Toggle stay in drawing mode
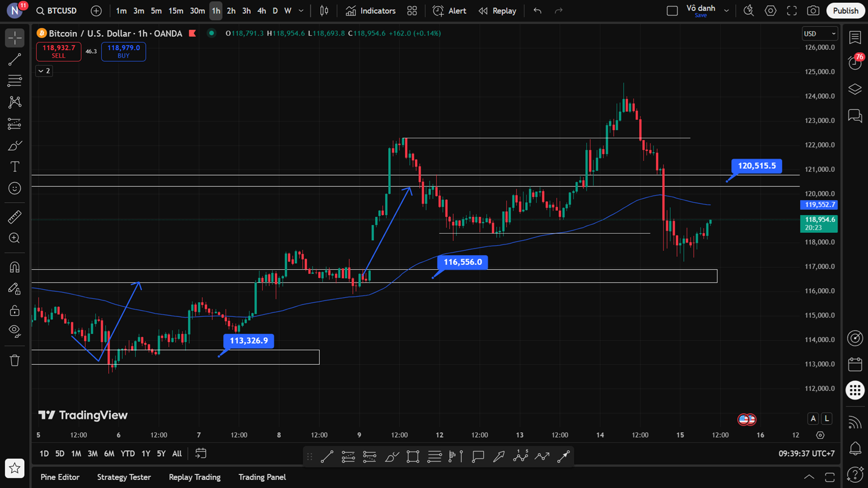 point(15,289)
